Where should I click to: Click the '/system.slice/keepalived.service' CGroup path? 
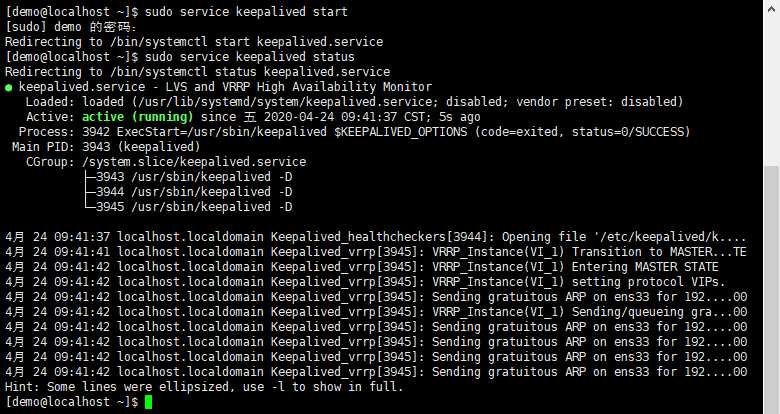[194, 162]
